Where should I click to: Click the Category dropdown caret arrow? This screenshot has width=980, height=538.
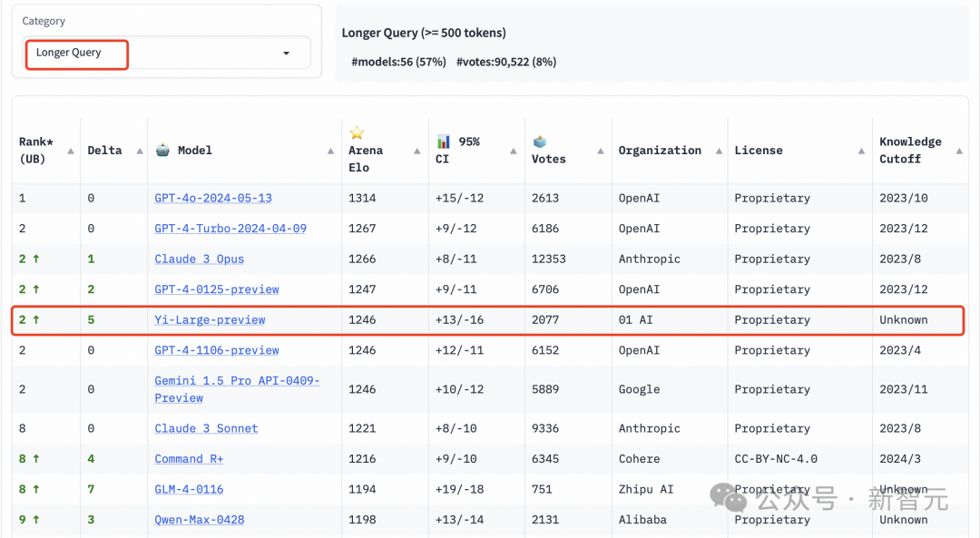286,54
